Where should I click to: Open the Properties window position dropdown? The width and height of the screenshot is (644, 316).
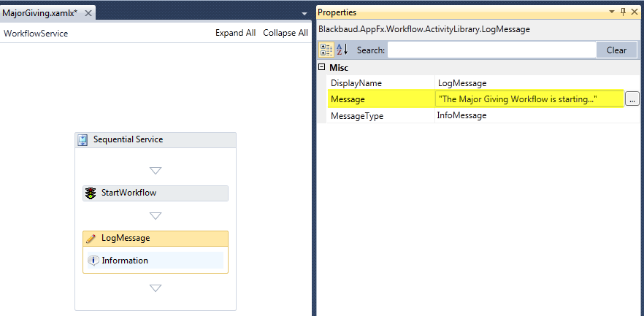[612, 12]
